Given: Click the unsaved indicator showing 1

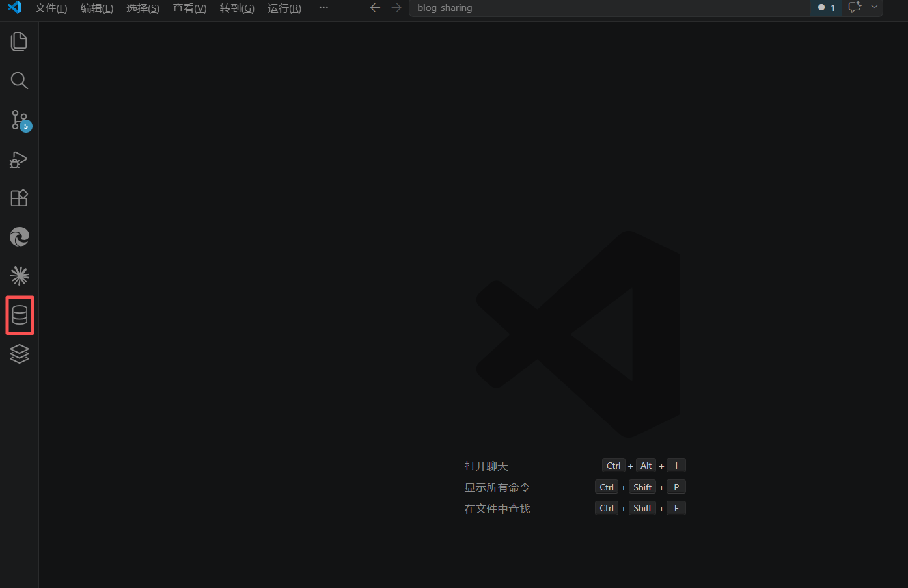Looking at the screenshot, I should pos(827,8).
